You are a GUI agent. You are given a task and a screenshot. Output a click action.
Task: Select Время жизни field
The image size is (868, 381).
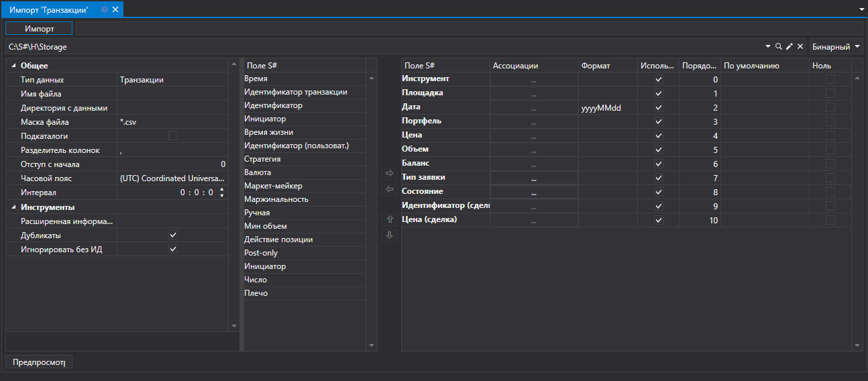[304, 132]
